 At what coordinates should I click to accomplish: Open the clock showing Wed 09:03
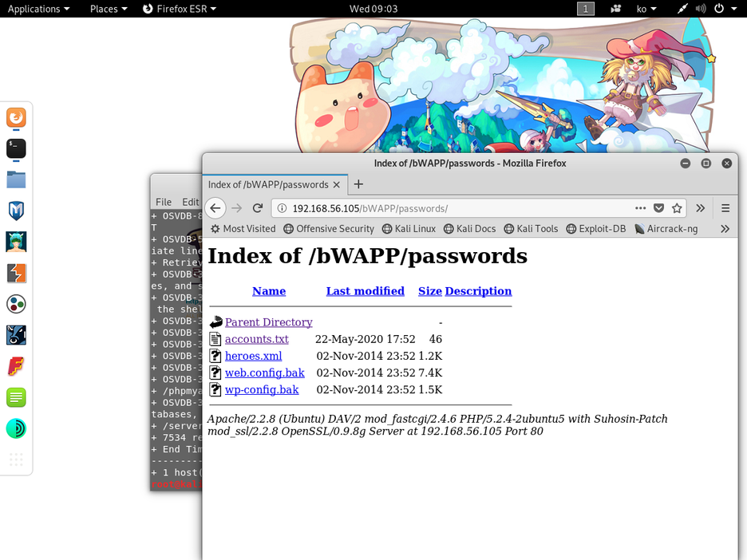click(373, 9)
